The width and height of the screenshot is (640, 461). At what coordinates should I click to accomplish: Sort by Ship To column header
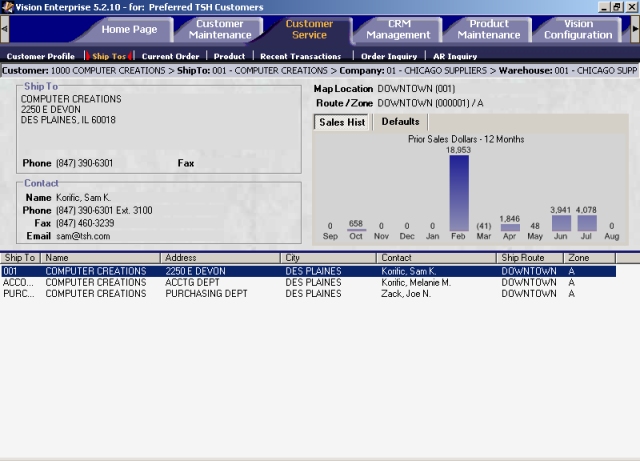tap(20, 258)
